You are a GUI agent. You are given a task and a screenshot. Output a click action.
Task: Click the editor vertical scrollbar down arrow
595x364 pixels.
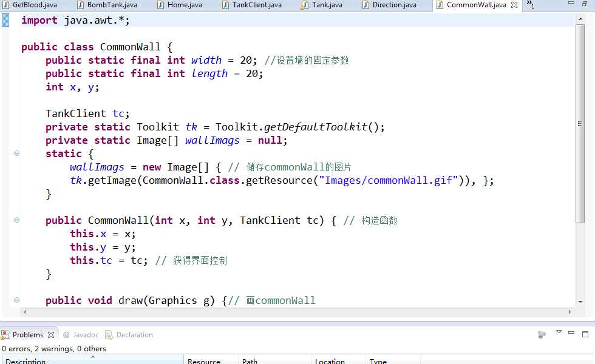580,302
